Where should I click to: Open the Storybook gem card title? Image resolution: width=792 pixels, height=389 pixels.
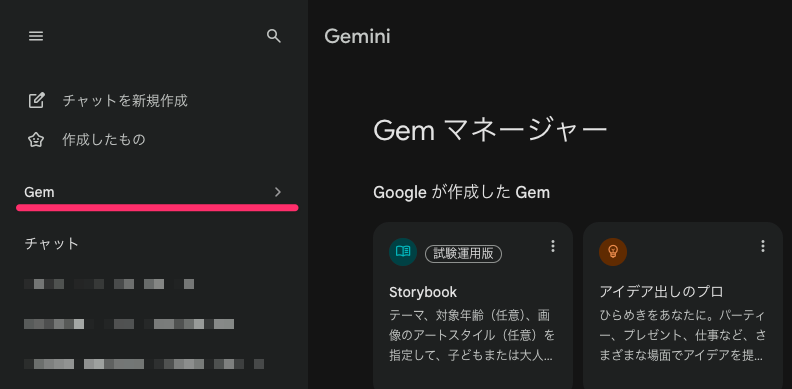[x=423, y=292]
